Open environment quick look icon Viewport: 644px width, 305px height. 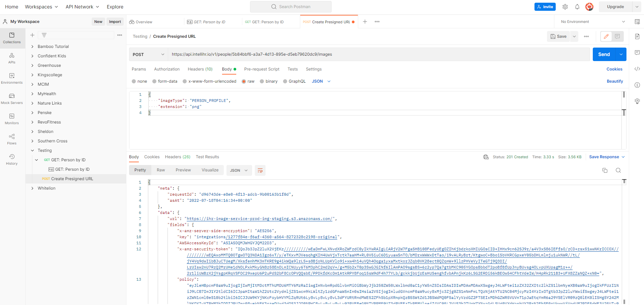tap(637, 22)
